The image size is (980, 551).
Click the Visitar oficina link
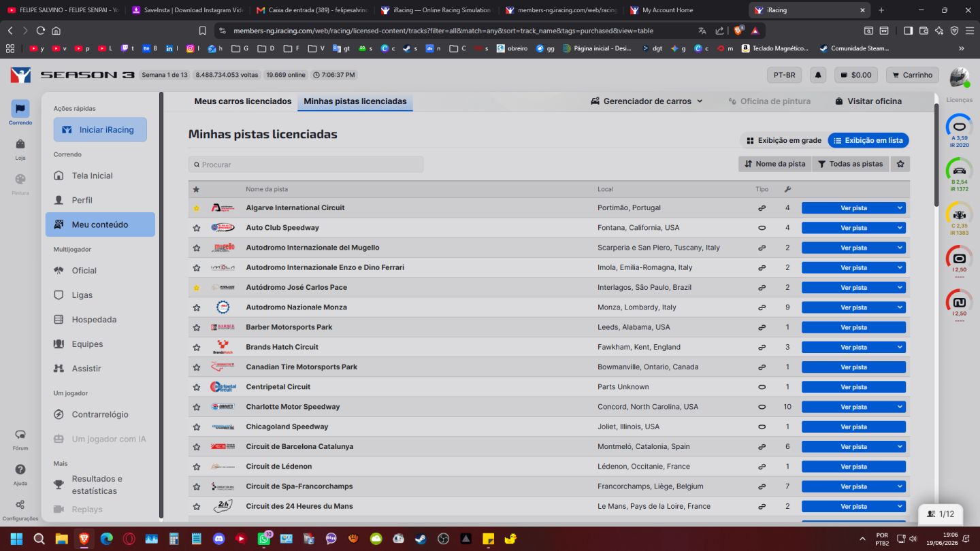tap(869, 101)
